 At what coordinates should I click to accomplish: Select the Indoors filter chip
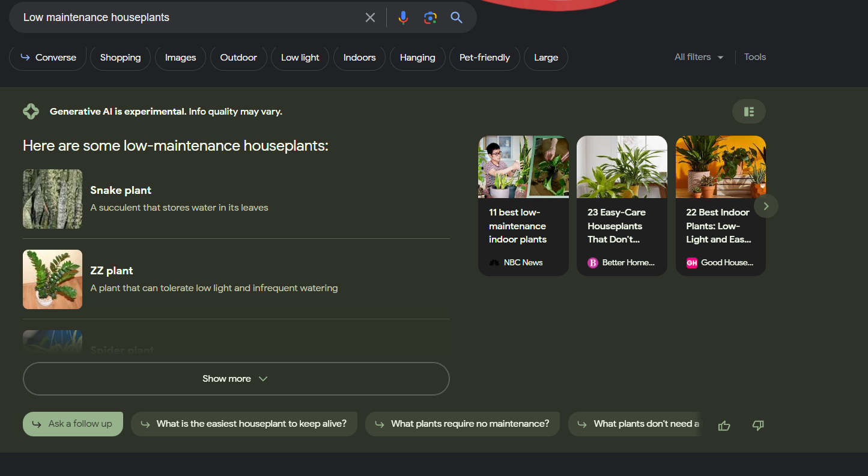point(359,58)
